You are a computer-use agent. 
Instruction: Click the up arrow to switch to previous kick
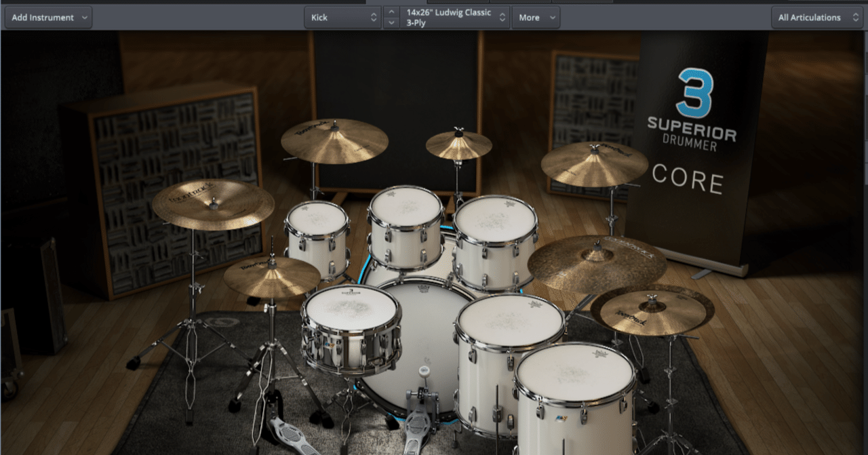[391, 12]
